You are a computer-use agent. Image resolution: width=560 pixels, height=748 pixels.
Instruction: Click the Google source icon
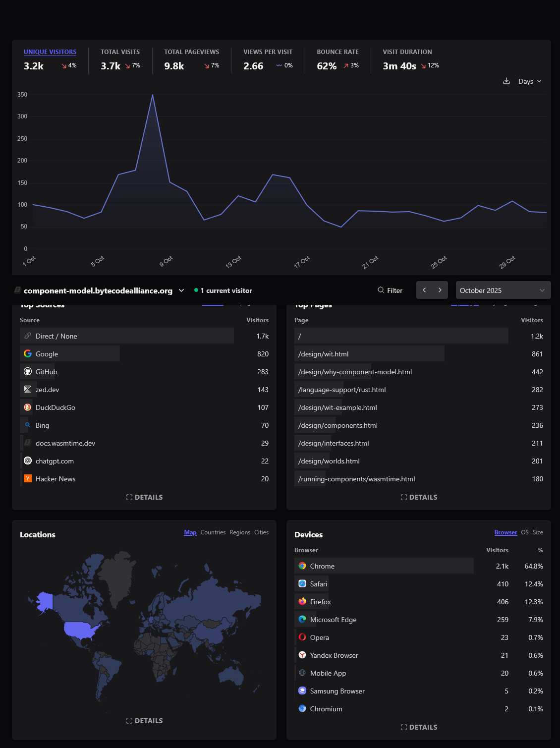(28, 354)
